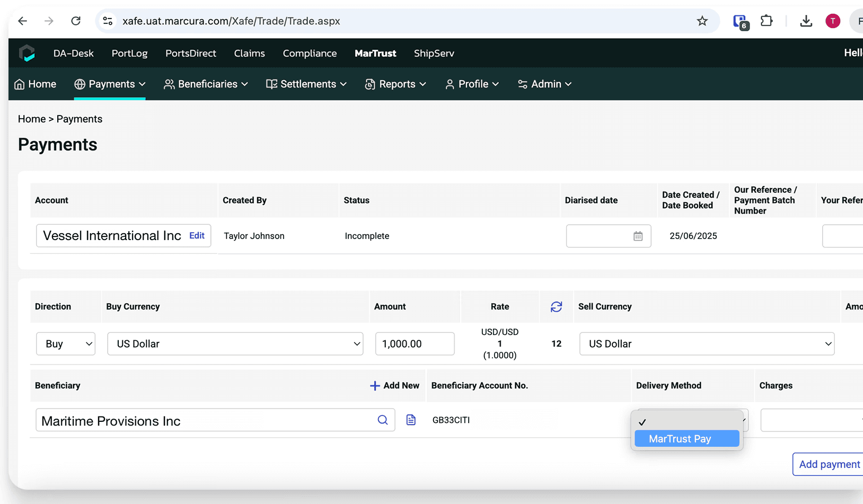Image resolution: width=863 pixels, height=504 pixels.
Task: Click the value 12 beside the rate
Action: pyautogui.click(x=556, y=343)
